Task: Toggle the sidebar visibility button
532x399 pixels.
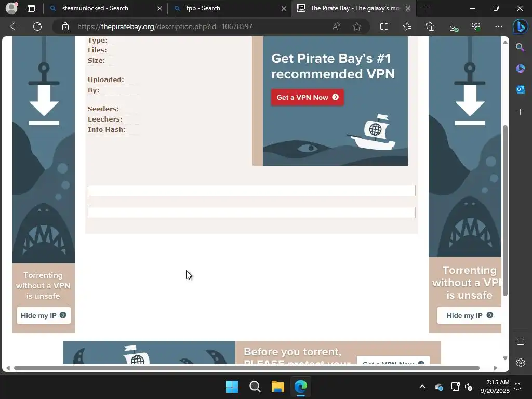Action: 521,342
